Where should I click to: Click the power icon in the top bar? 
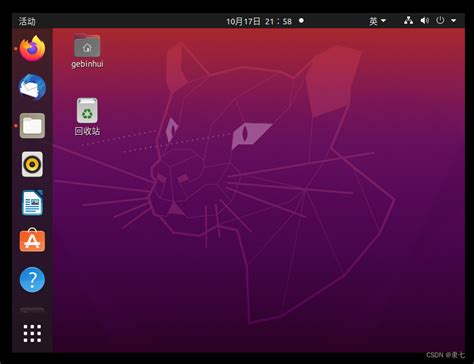pyautogui.click(x=440, y=21)
